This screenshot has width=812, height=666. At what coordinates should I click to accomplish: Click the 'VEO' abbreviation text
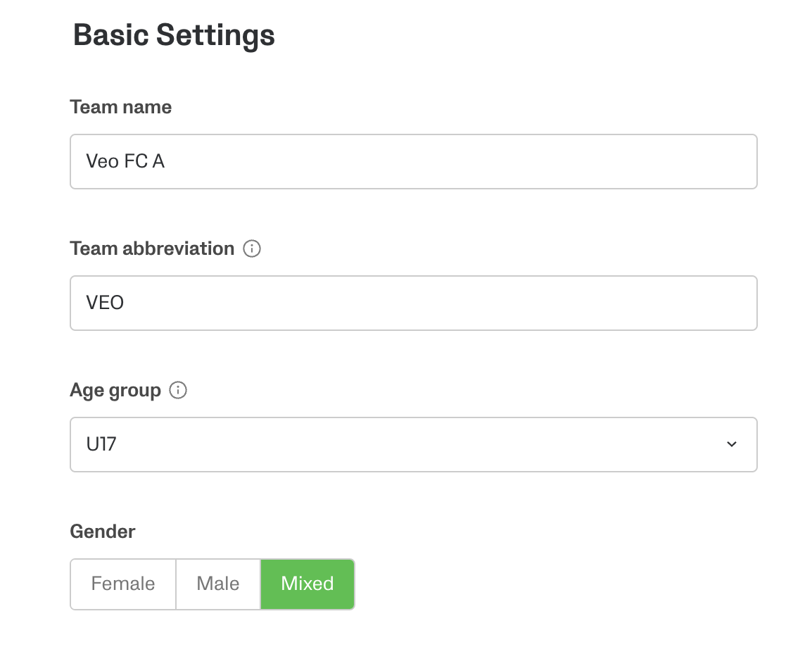coord(105,303)
